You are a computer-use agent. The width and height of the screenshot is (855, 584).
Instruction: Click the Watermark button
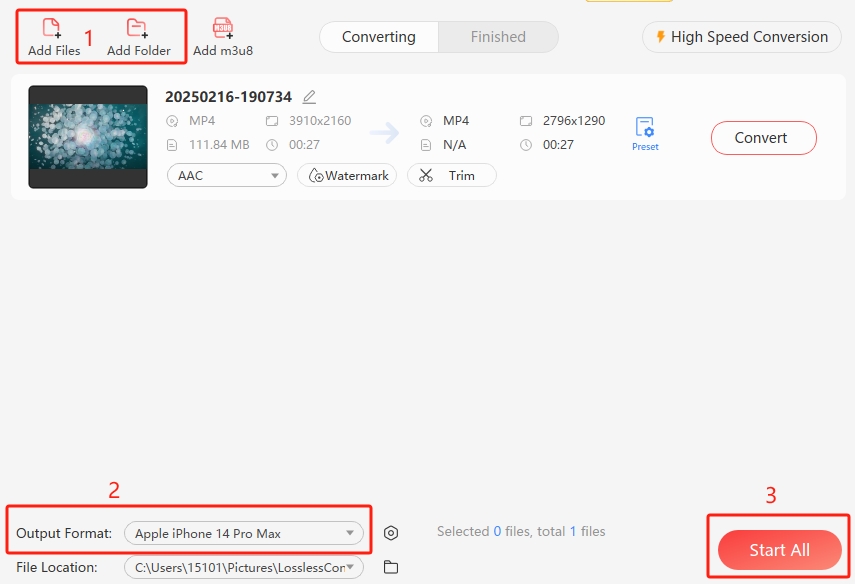click(x=347, y=175)
